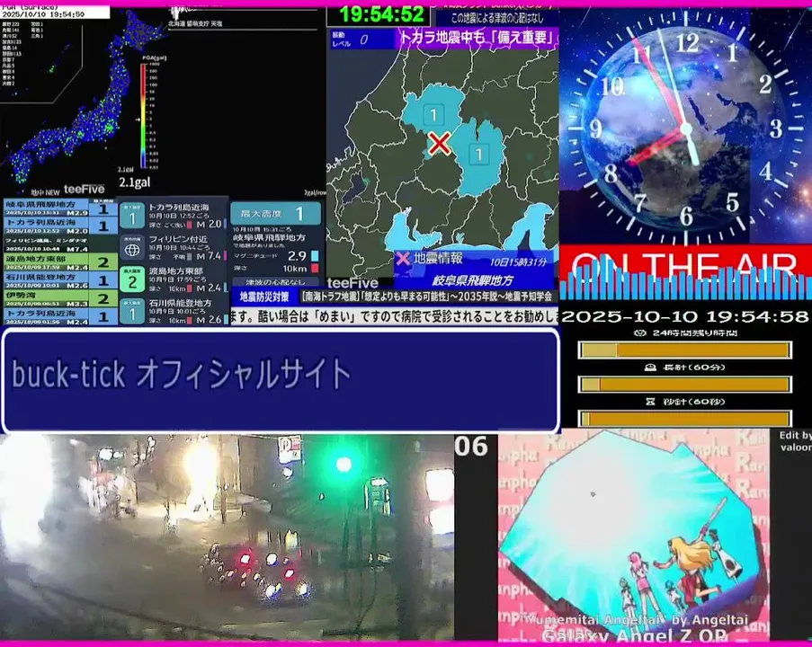Click the 振動レベル 0 indicator
The width and height of the screenshot is (812, 647).
coord(362,40)
